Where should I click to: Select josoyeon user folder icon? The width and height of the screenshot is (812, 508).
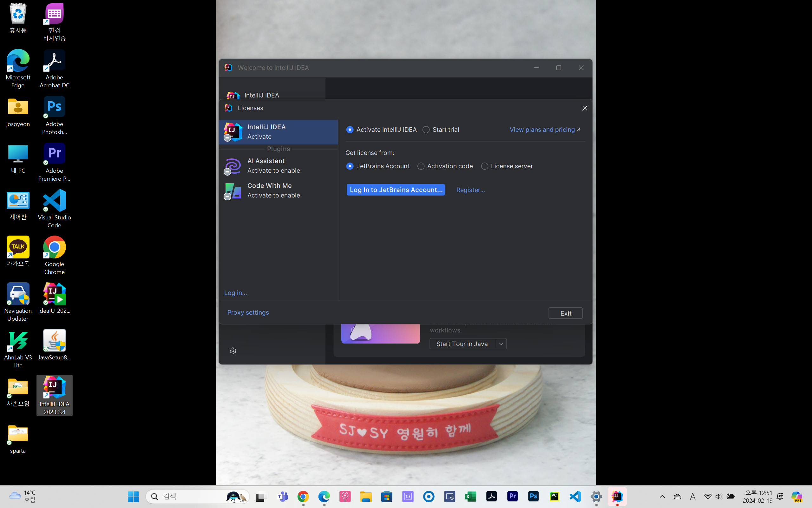click(18, 112)
